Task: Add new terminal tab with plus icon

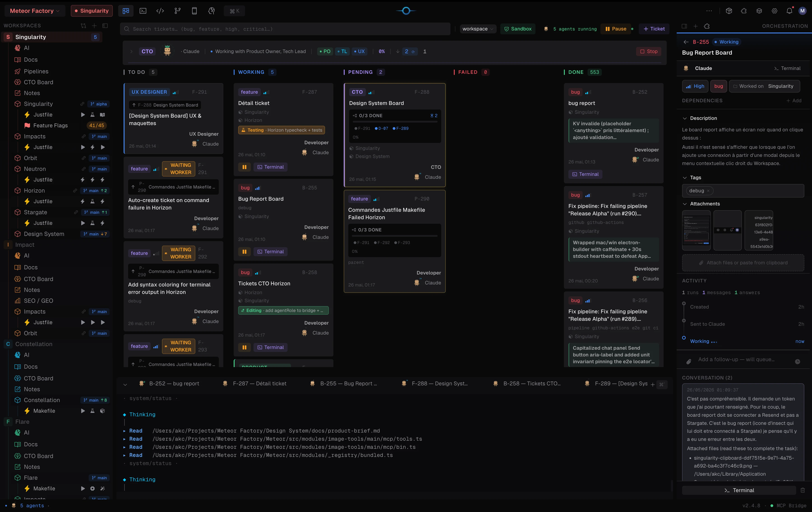Action: 653,384
